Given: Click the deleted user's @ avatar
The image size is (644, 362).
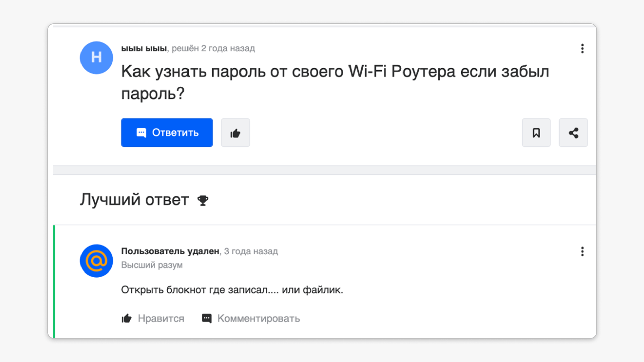Looking at the screenshot, I should pyautogui.click(x=96, y=261).
